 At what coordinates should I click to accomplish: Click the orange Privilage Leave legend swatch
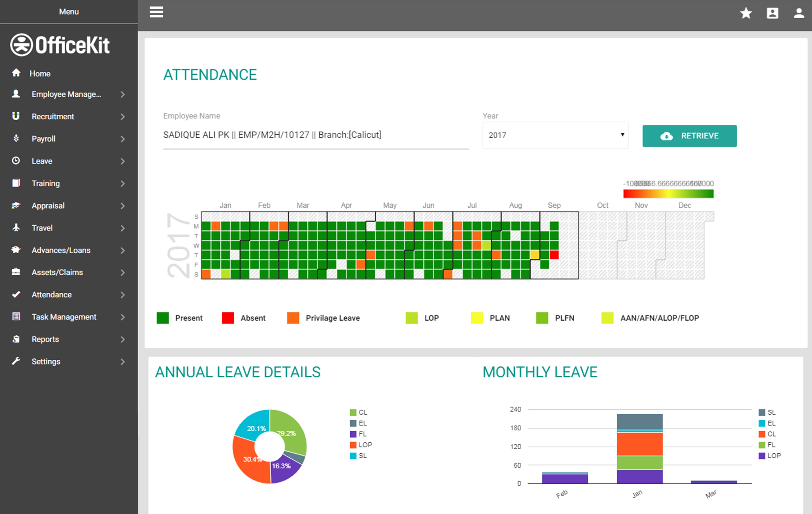click(293, 318)
